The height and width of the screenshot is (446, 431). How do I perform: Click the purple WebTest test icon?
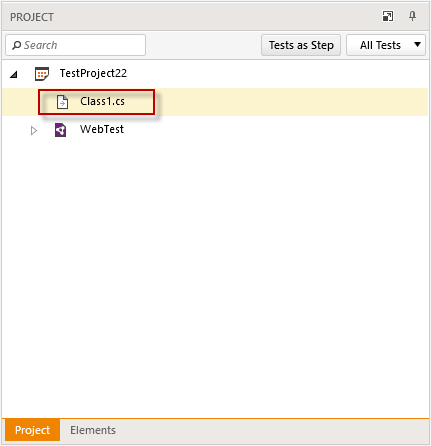(60, 130)
